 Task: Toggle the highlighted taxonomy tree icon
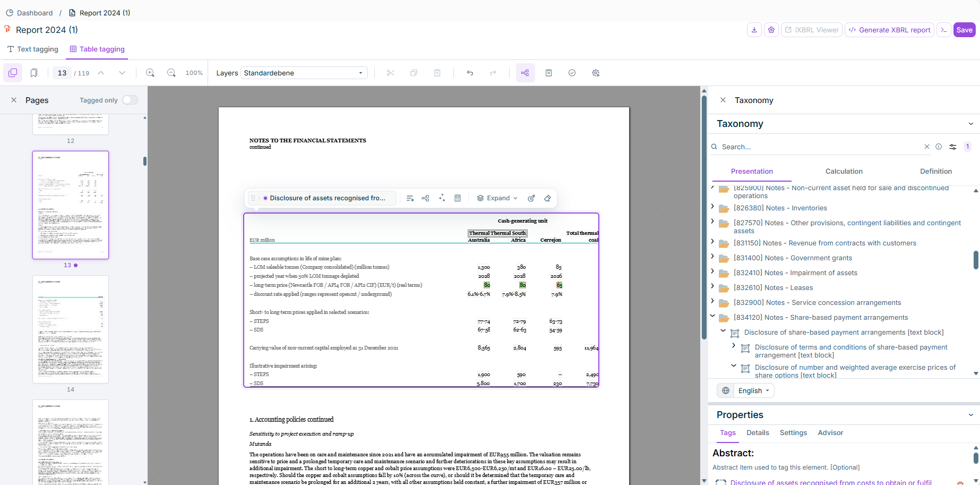(525, 73)
